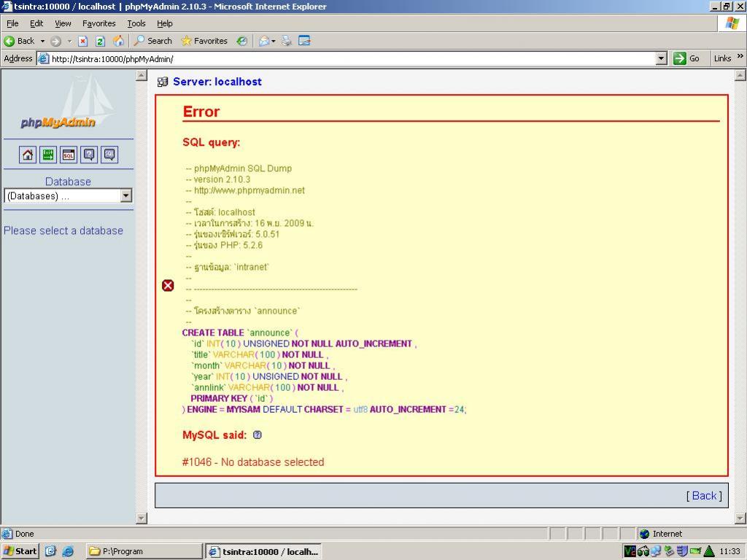Open the View menu
Image resolution: width=747 pixels, height=560 pixels.
(63, 23)
